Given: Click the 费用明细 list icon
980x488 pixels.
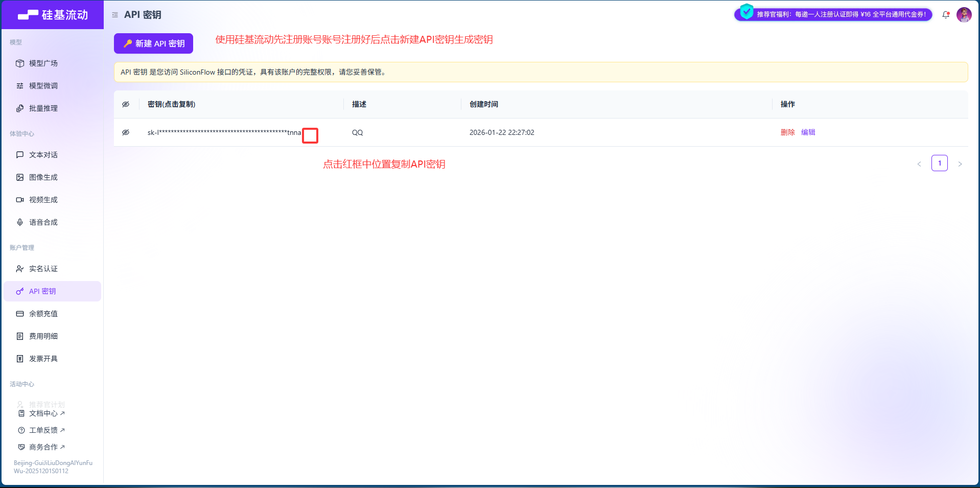Looking at the screenshot, I should [x=20, y=336].
